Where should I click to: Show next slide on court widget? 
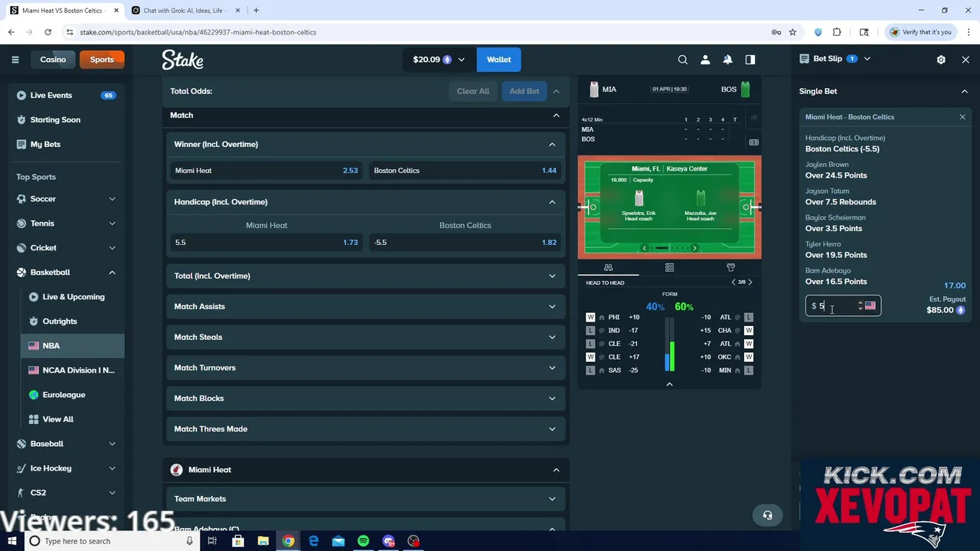(694, 248)
